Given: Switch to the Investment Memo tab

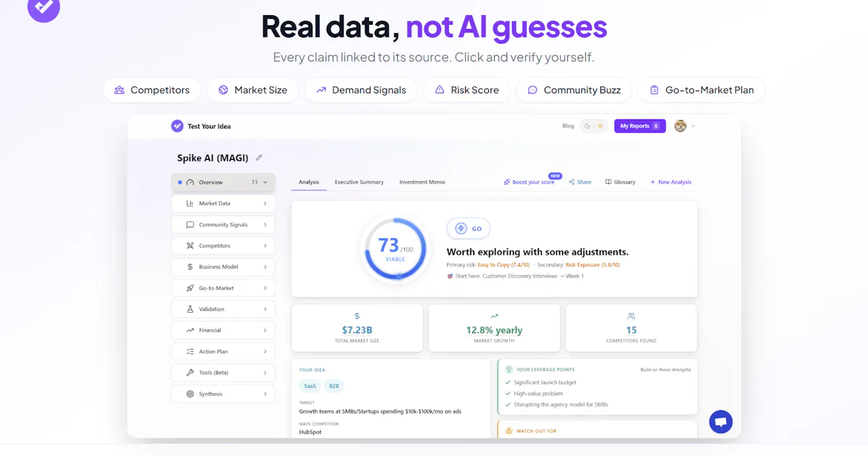Looking at the screenshot, I should (422, 182).
